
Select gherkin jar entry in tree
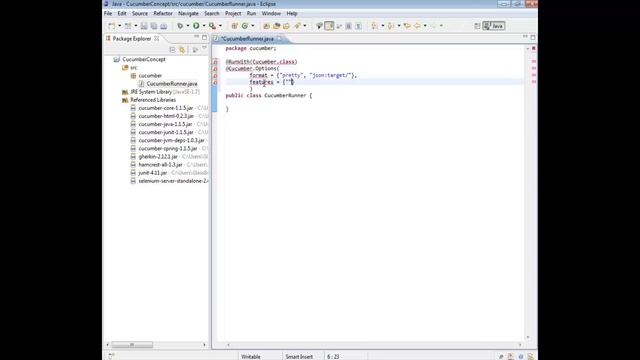pyautogui.click(x=158, y=157)
